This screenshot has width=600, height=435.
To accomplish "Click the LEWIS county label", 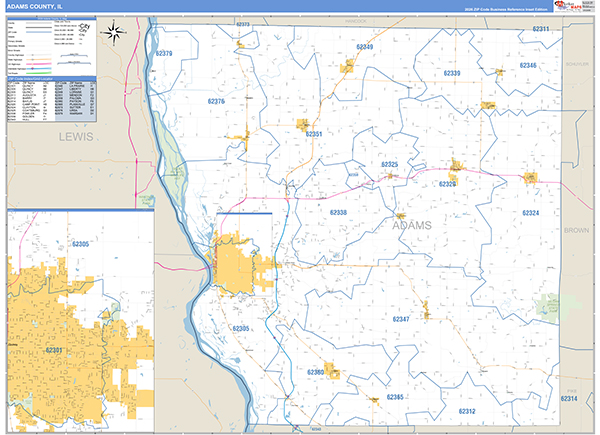I will (76, 137).
